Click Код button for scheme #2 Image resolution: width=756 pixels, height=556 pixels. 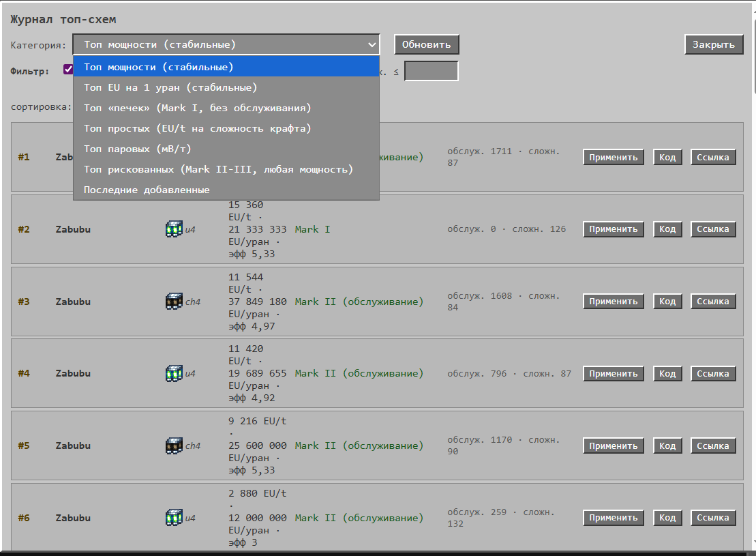(x=667, y=229)
